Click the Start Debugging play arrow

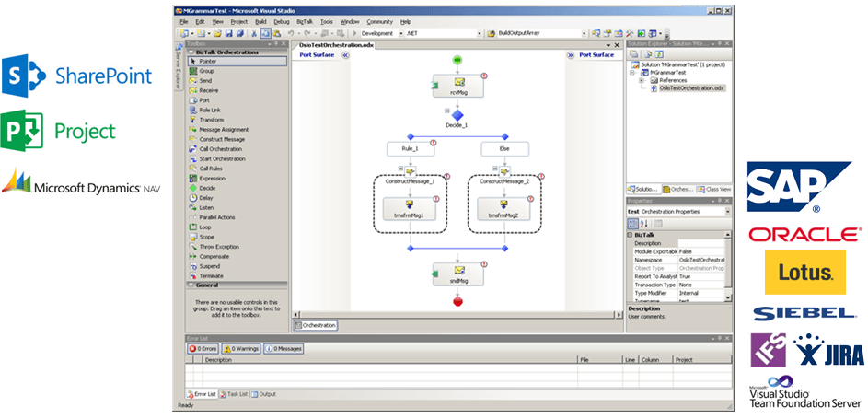click(x=354, y=33)
